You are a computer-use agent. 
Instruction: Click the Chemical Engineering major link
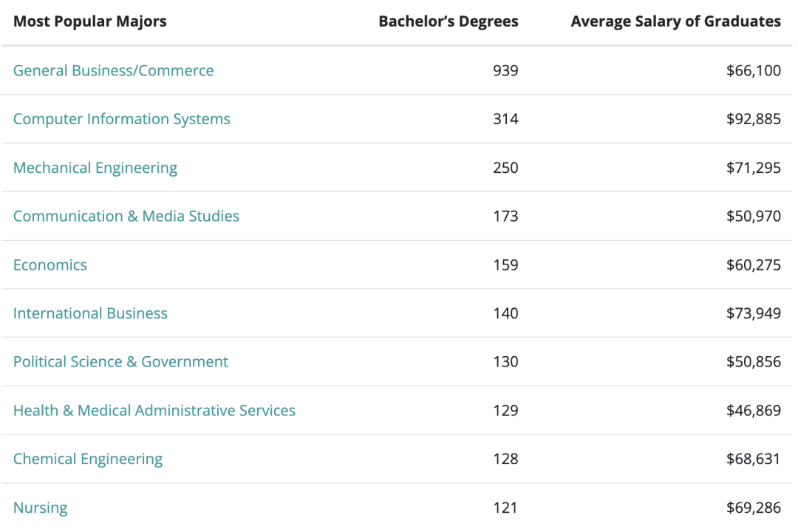click(88, 459)
